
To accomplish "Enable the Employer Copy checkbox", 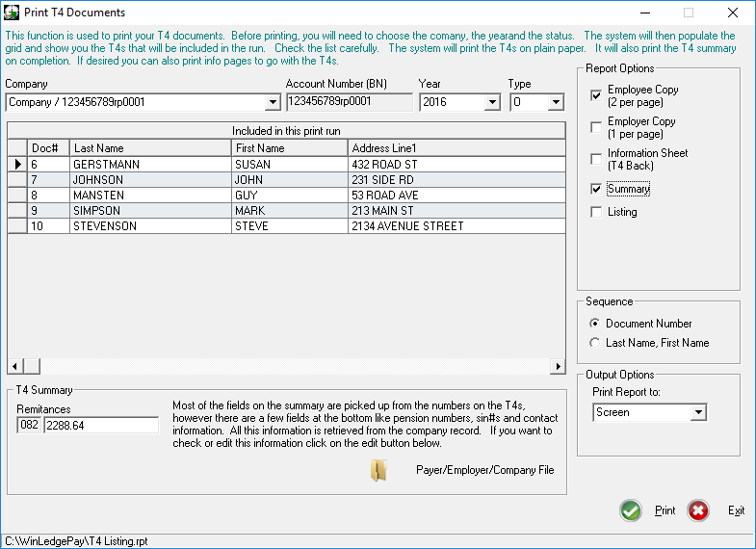I will point(597,127).
